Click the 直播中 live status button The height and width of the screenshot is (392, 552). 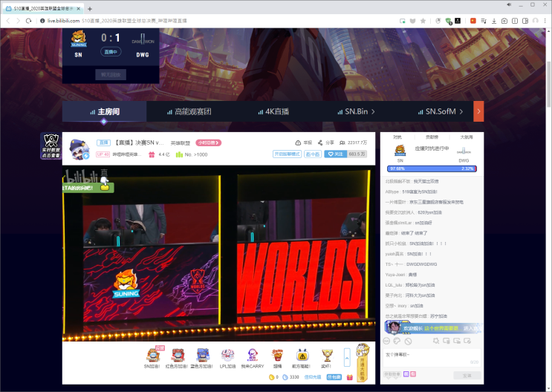111,52
